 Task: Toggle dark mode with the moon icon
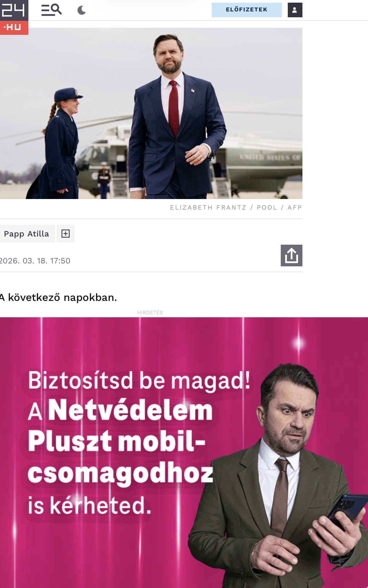tap(82, 11)
